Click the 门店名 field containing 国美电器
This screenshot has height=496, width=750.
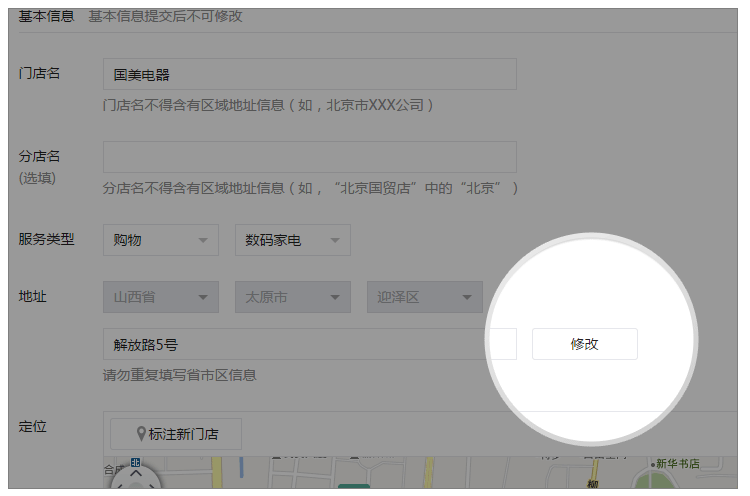tap(309, 74)
